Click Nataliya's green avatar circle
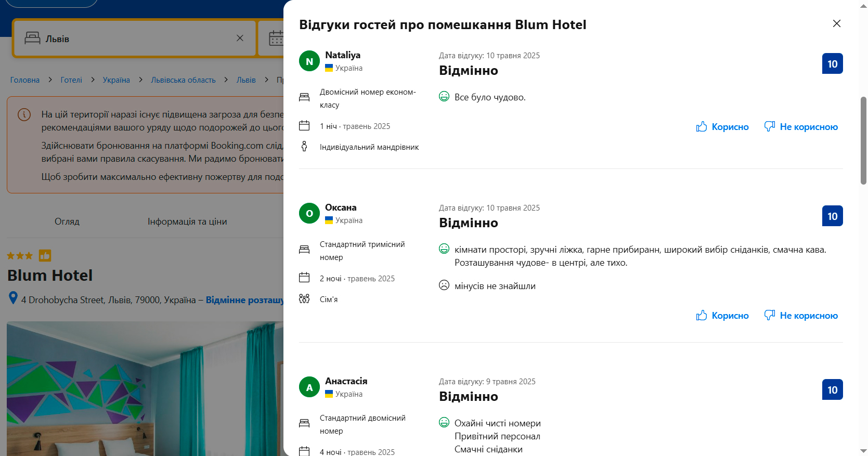Image resolution: width=868 pixels, height=456 pixels. click(x=309, y=61)
